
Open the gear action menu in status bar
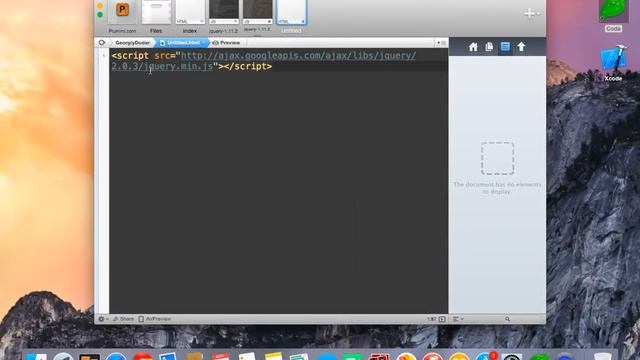(103, 319)
